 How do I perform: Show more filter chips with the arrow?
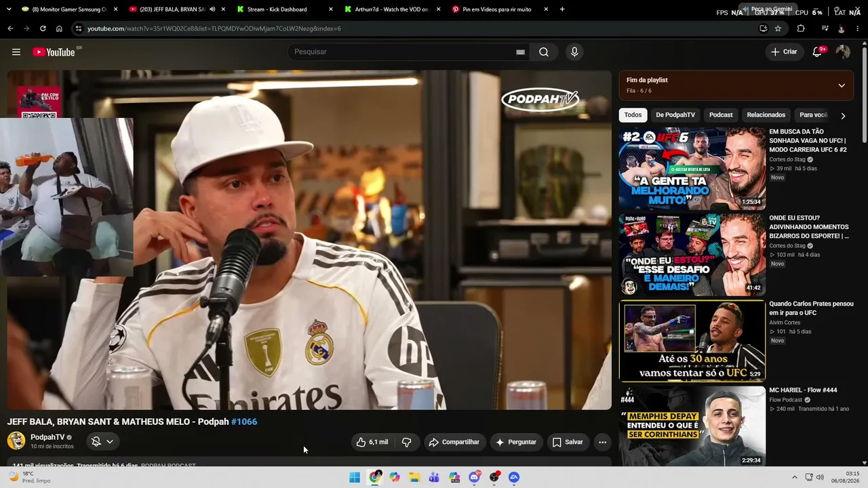pos(843,116)
